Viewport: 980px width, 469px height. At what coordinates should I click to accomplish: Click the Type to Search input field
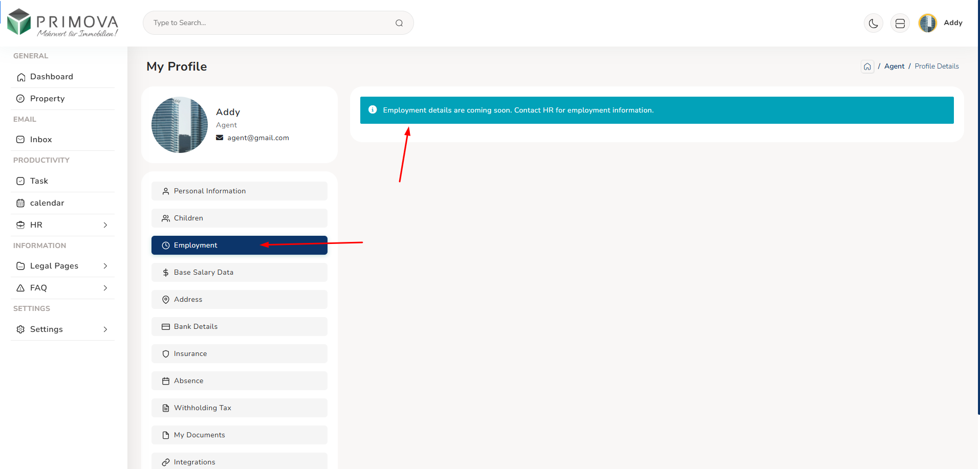coord(271,23)
